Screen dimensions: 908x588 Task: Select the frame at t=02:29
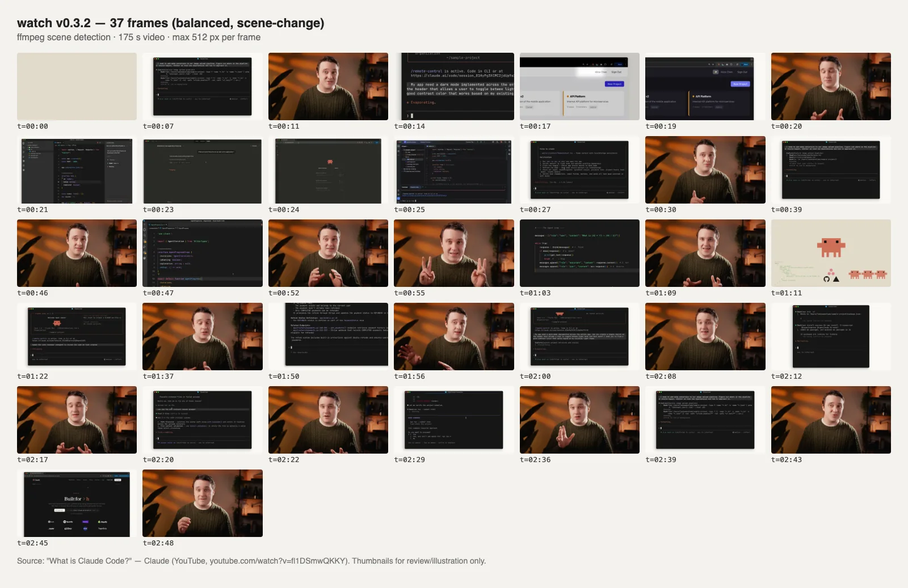[454, 420]
